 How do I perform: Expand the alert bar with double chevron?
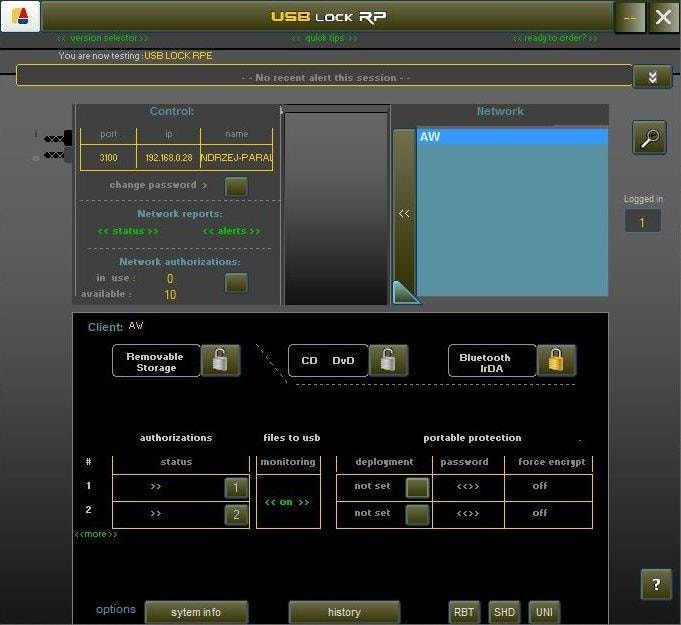pyautogui.click(x=652, y=77)
